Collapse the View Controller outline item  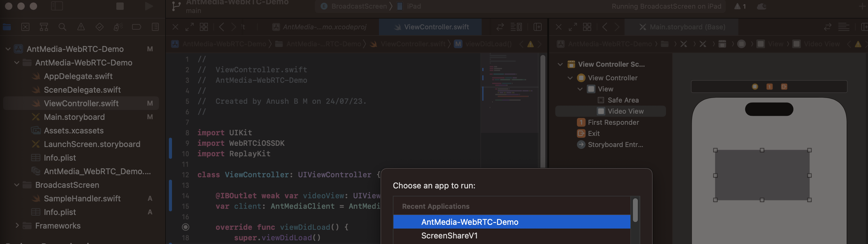pyautogui.click(x=570, y=78)
